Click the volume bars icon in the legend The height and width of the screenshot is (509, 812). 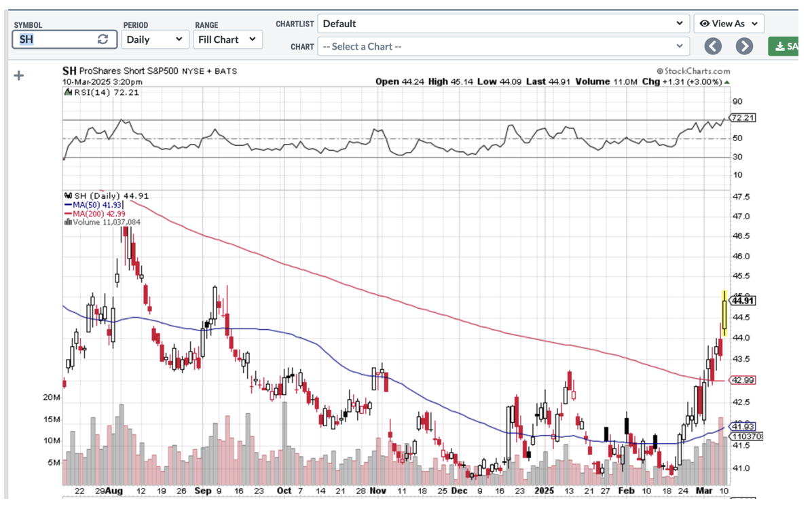tap(67, 222)
